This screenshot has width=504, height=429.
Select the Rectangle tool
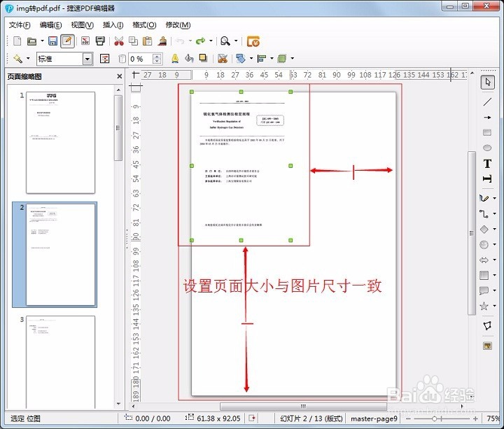[487, 132]
